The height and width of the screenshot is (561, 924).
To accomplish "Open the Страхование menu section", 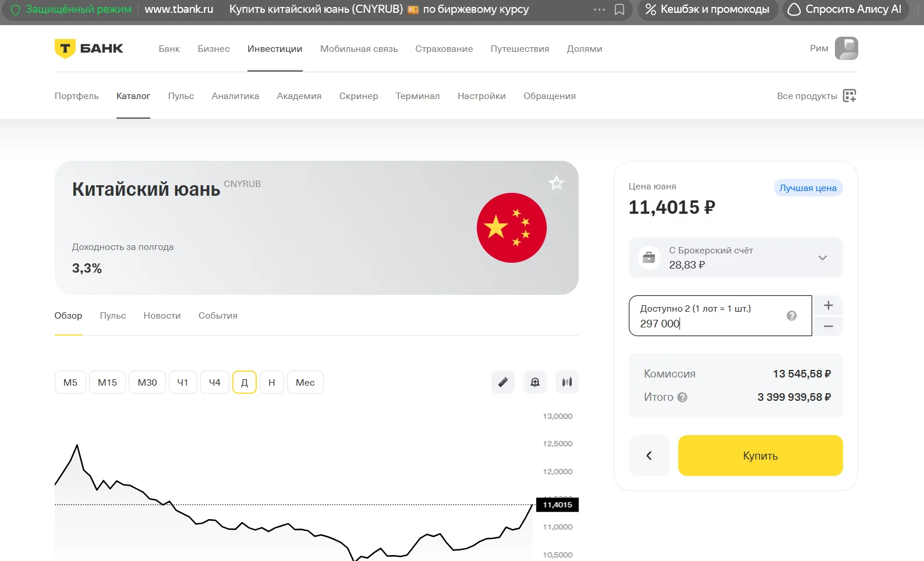I will (x=444, y=49).
